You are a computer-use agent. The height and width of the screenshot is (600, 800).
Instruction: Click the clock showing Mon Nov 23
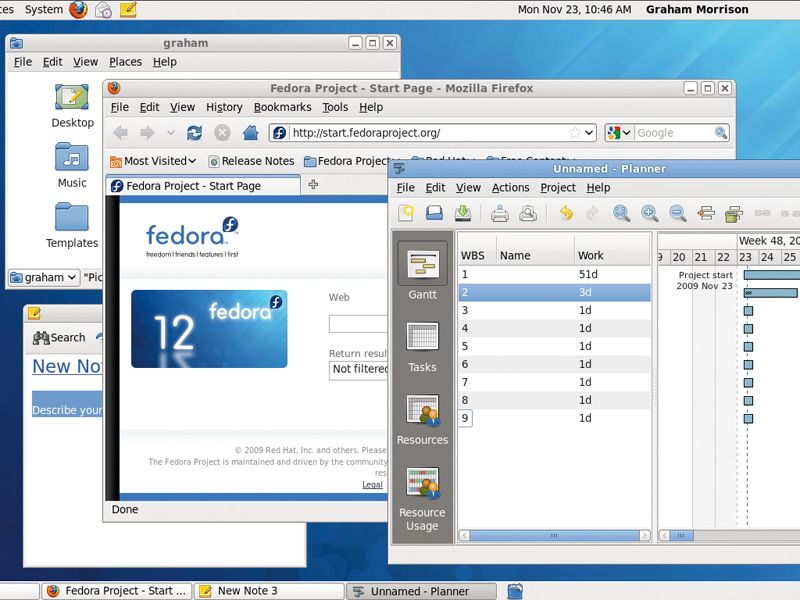(x=574, y=9)
